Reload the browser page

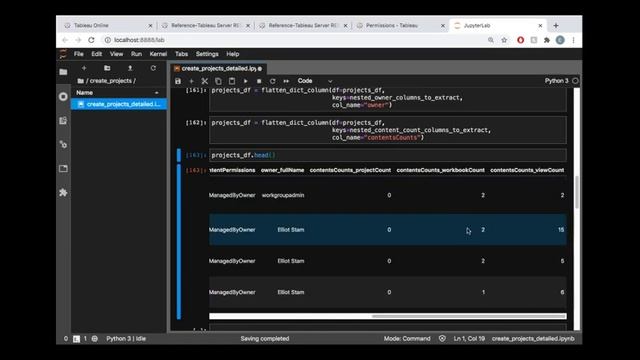coord(91,40)
